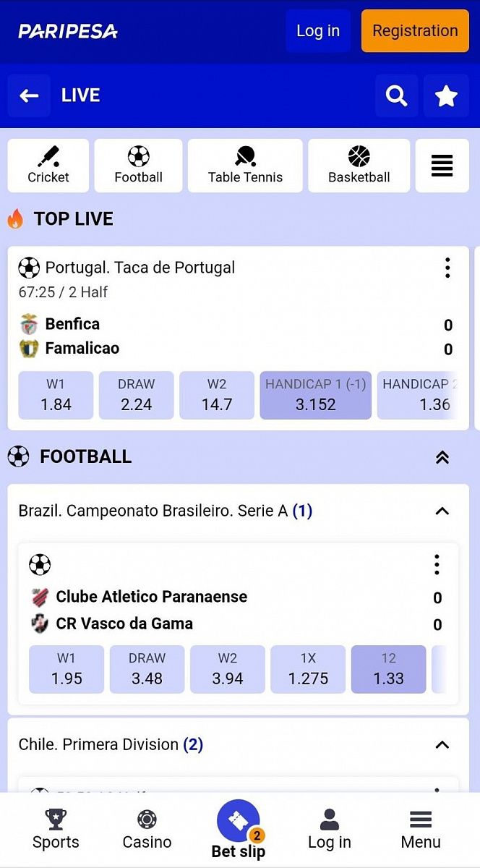Go back using the left arrow

pyautogui.click(x=29, y=95)
